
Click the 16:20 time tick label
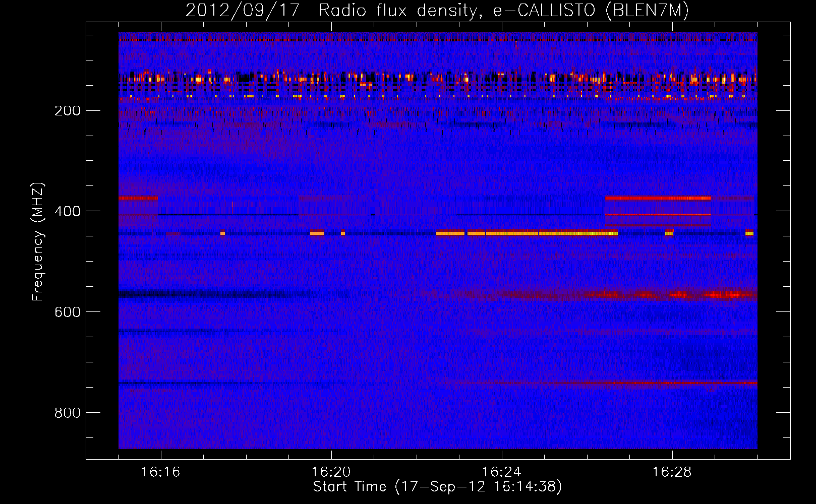331,472
